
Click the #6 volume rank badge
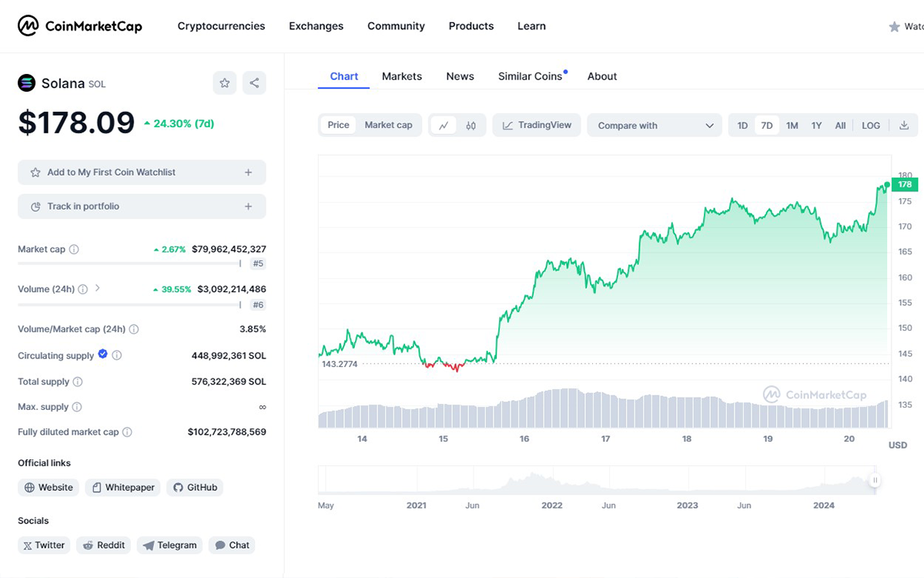tap(258, 305)
